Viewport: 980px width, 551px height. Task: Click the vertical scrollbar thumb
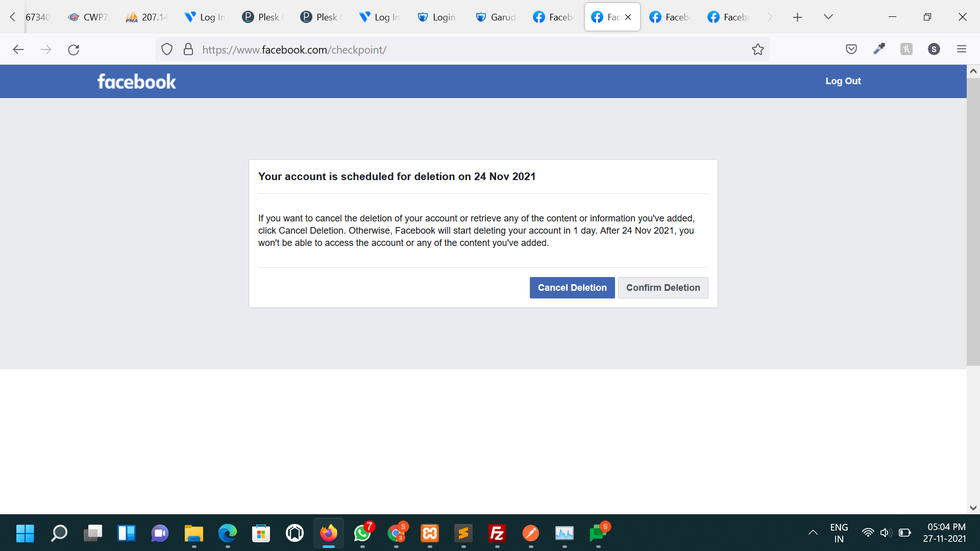tap(973, 222)
